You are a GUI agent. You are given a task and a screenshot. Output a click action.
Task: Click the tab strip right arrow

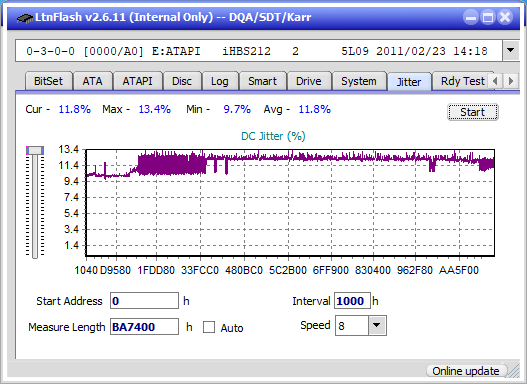[511, 81]
